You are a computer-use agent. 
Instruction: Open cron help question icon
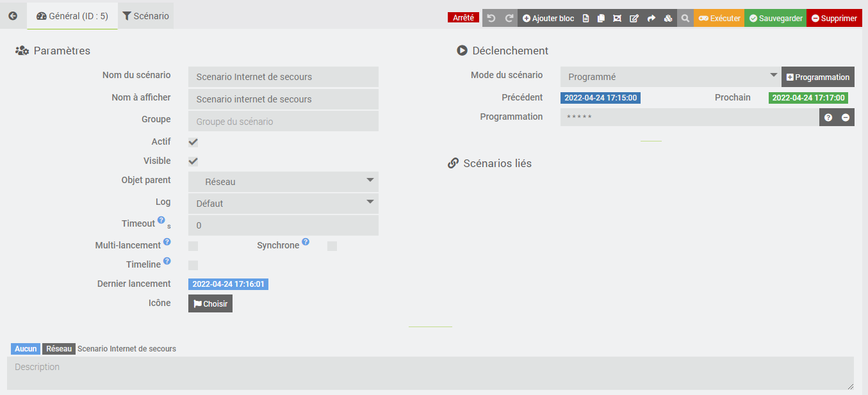[x=828, y=118]
